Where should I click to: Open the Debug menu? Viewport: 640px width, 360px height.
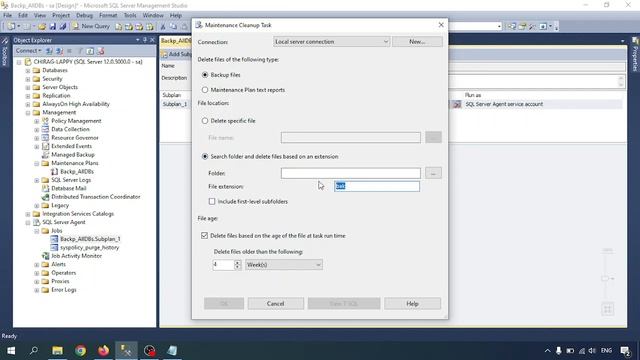[84, 16]
